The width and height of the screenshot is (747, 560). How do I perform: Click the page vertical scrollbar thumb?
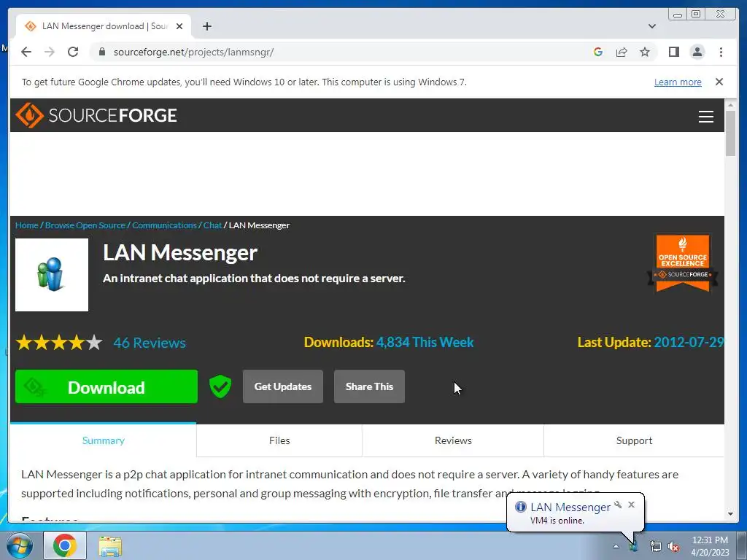point(730,133)
